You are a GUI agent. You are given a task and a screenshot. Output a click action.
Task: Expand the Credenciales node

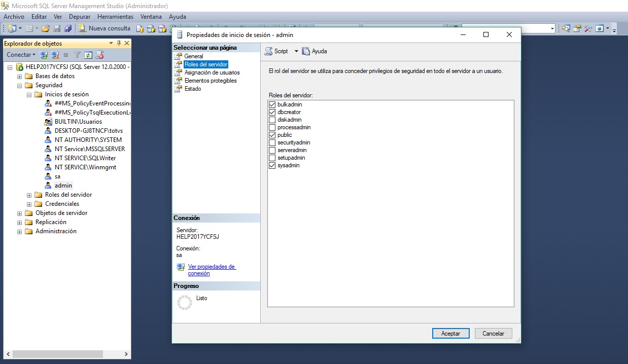pos(29,204)
